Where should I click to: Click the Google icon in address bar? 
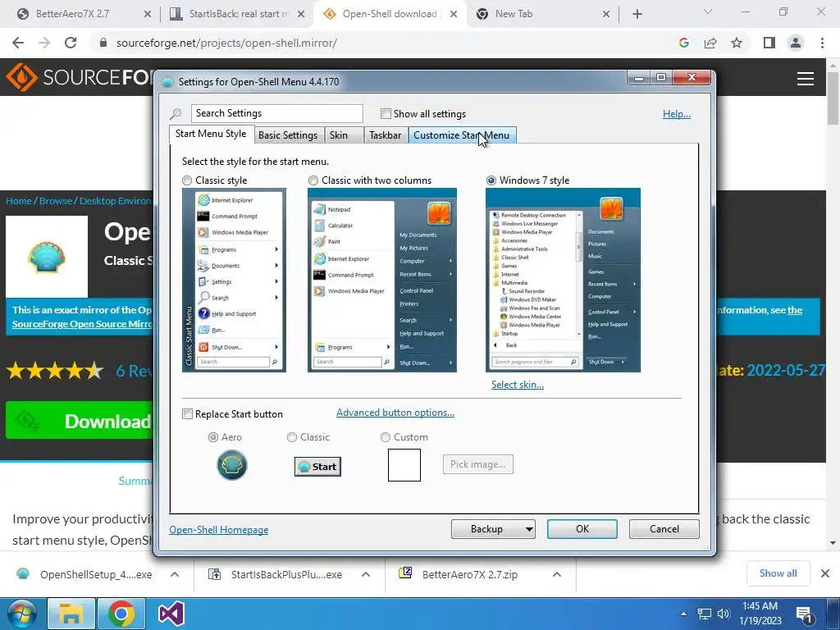(x=684, y=43)
